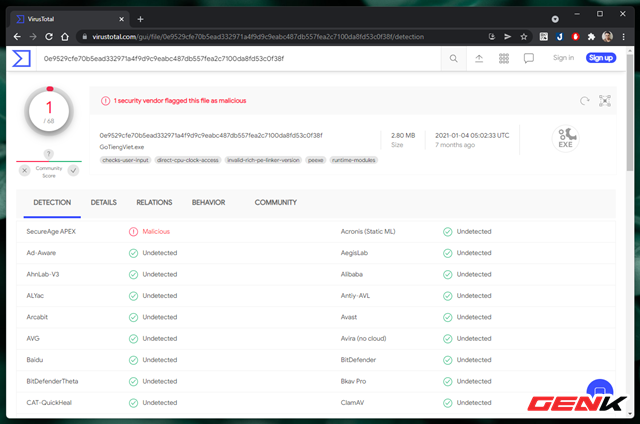The width and height of the screenshot is (640, 424).
Task: Reload the page
Action: click(49, 37)
